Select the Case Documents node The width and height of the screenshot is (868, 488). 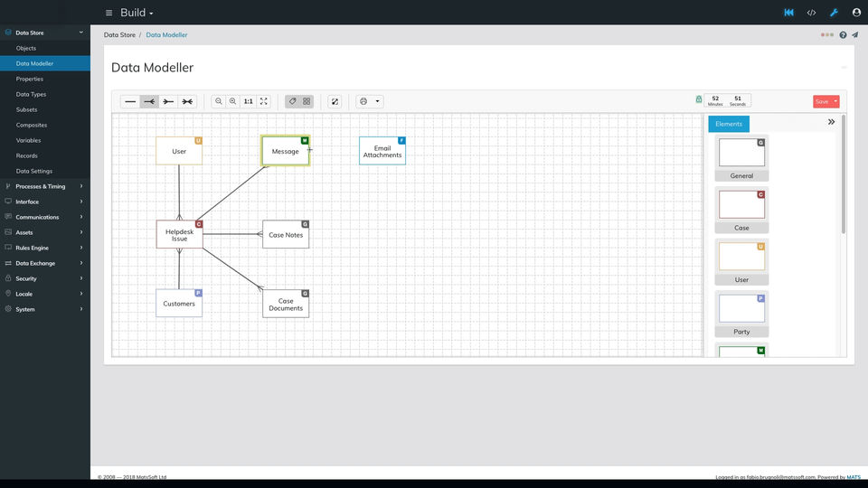286,304
